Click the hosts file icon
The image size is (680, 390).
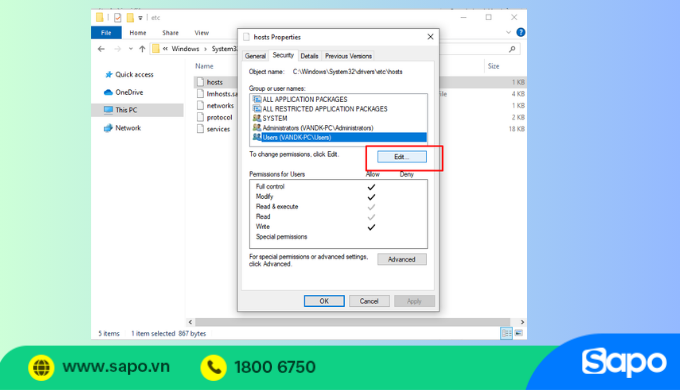(x=200, y=82)
